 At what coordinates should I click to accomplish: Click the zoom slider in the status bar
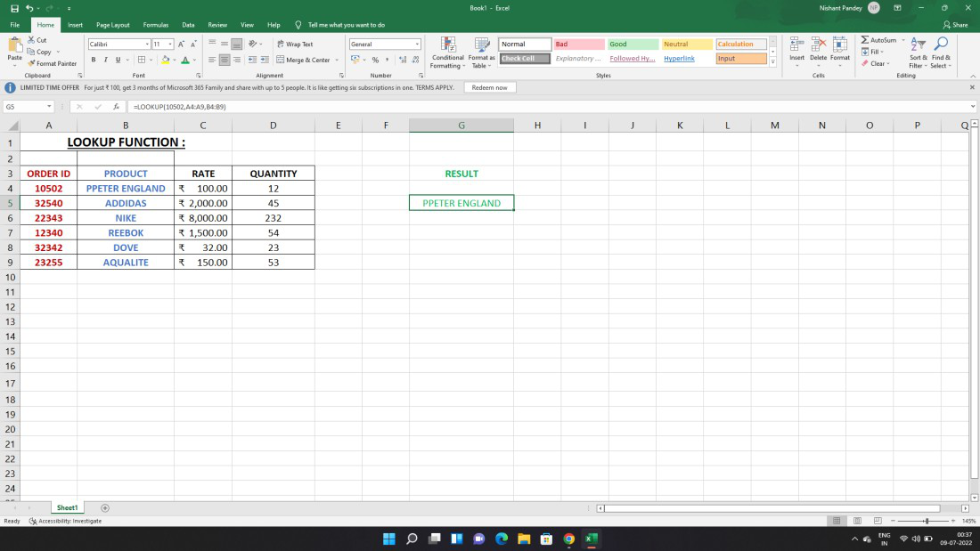(x=927, y=521)
